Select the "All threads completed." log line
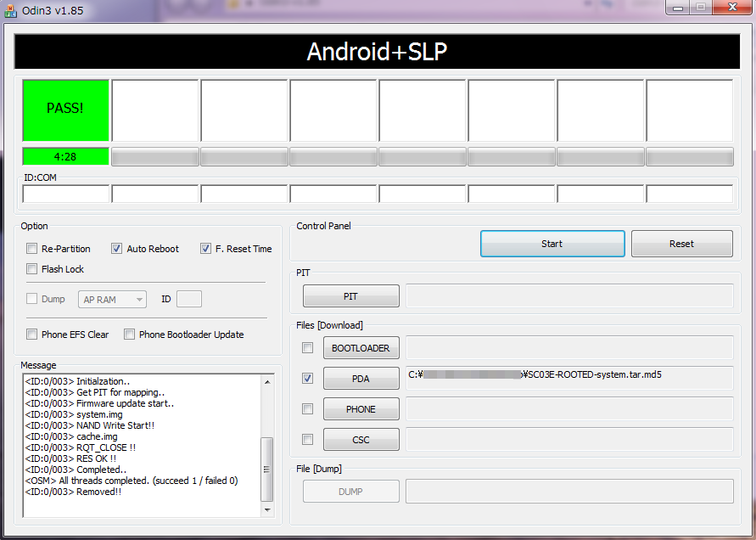 pos(132,481)
